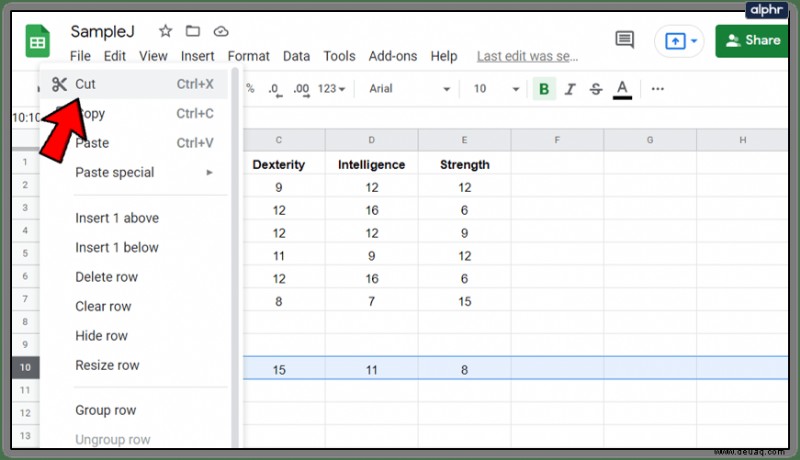The width and height of the screenshot is (800, 460).
Task: Open the Last edit history link
Action: coord(528,56)
